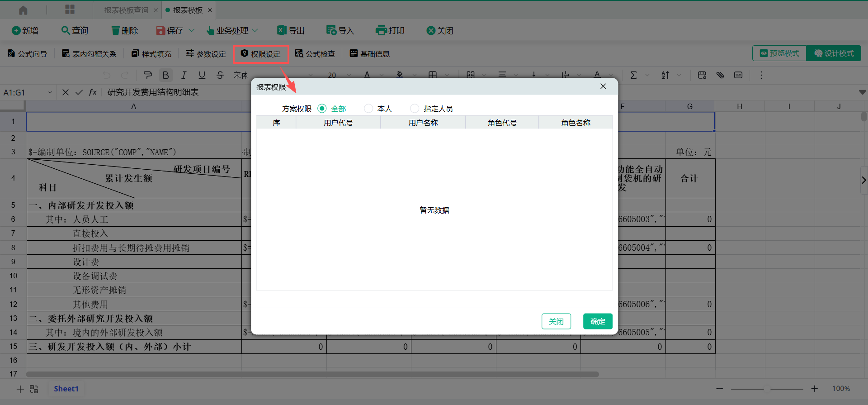
Task: Click the 确定 button in dialog
Action: click(x=597, y=321)
